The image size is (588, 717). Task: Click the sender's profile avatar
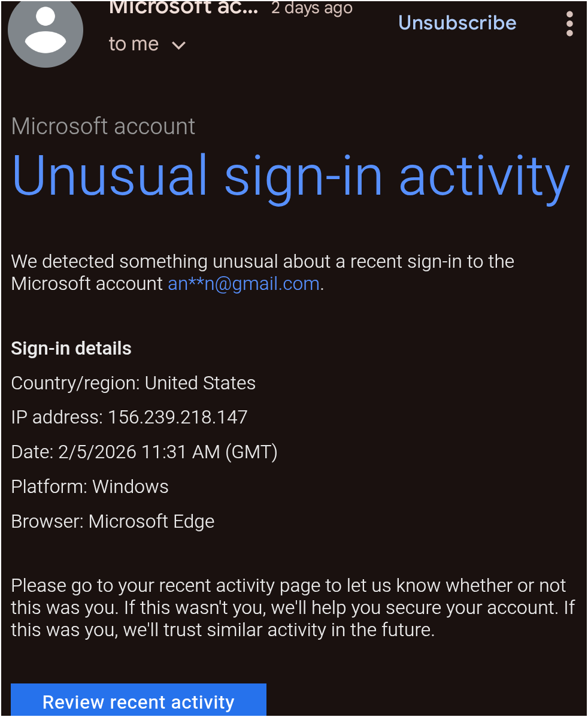tap(46, 30)
